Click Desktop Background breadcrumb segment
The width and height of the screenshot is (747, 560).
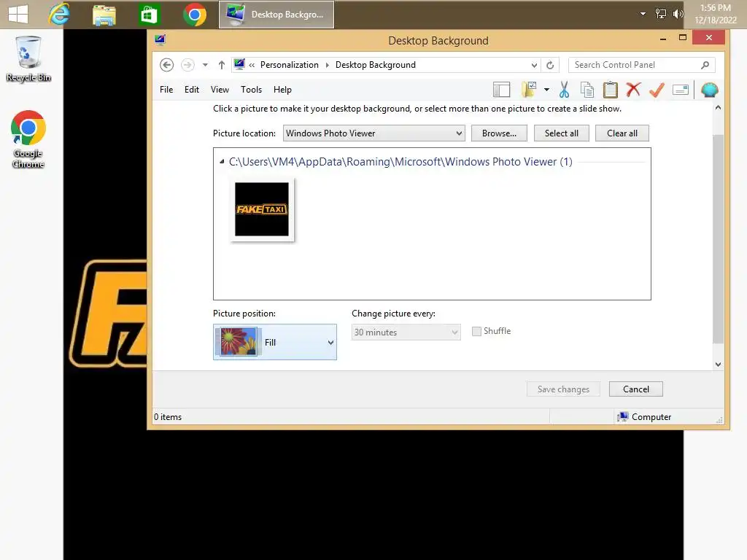(x=376, y=65)
